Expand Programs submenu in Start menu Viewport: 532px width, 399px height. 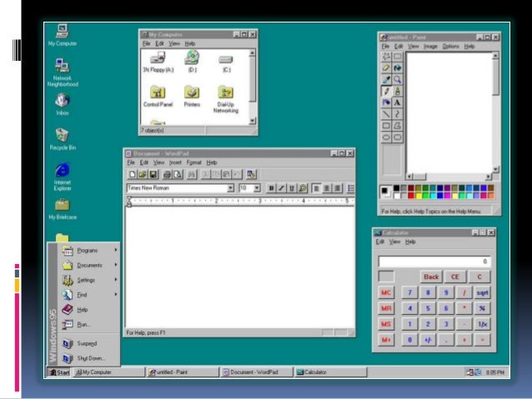(89, 251)
